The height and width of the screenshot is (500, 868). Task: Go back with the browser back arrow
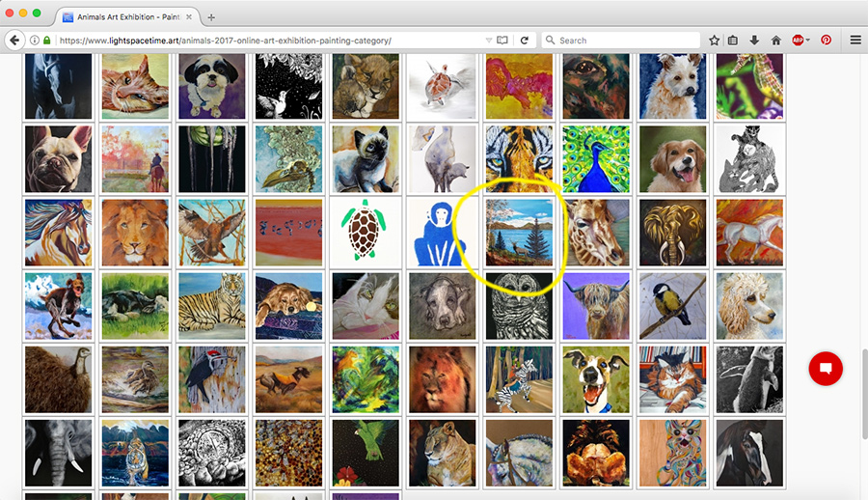pos(14,40)
